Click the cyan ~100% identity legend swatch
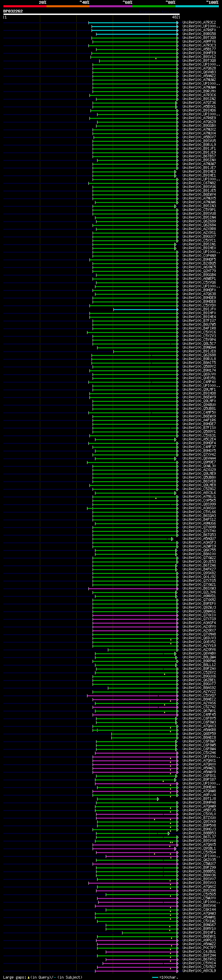Screen dimensions: 222x980 pyautogui.click(x=197, y=6)
